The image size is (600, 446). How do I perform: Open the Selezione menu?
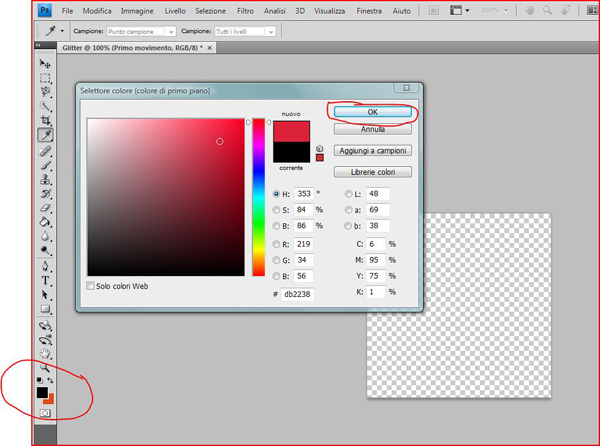pos(210,11)
